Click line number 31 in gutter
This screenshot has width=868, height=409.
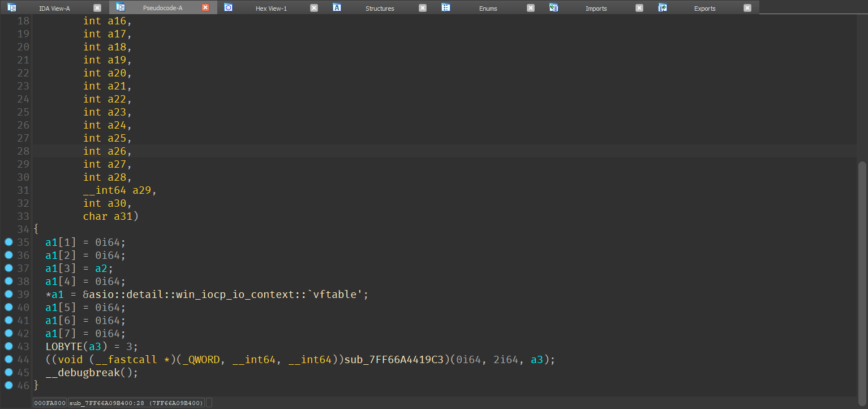[x=23, y=190]
